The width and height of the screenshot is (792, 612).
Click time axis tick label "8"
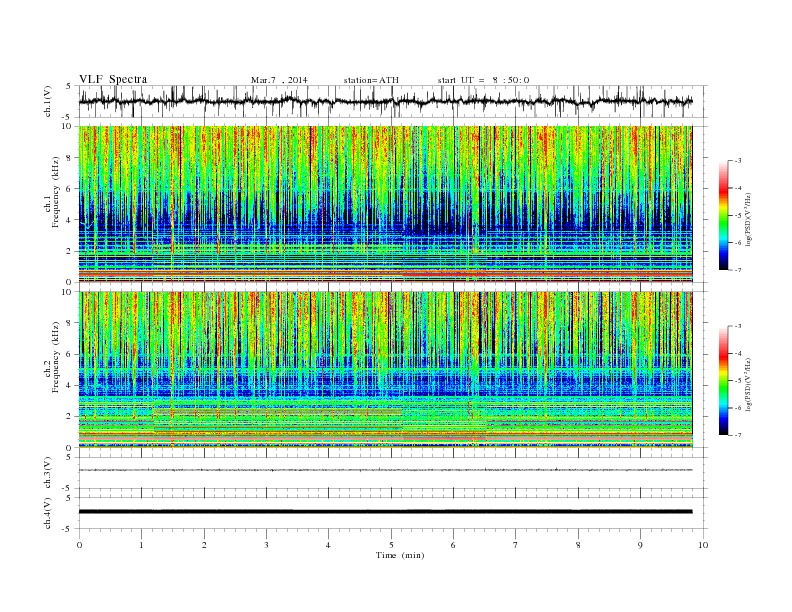[x=578, y=545]
